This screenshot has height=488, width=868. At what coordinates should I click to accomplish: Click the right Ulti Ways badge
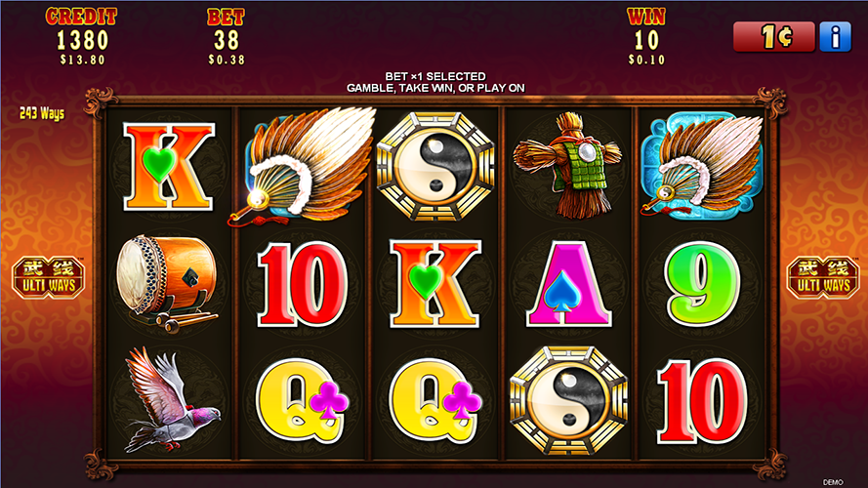[823, 277]
